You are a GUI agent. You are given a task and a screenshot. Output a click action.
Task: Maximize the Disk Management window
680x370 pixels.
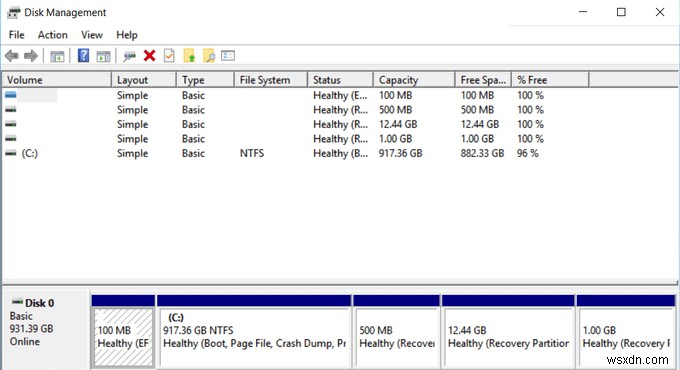coord(621,12)
